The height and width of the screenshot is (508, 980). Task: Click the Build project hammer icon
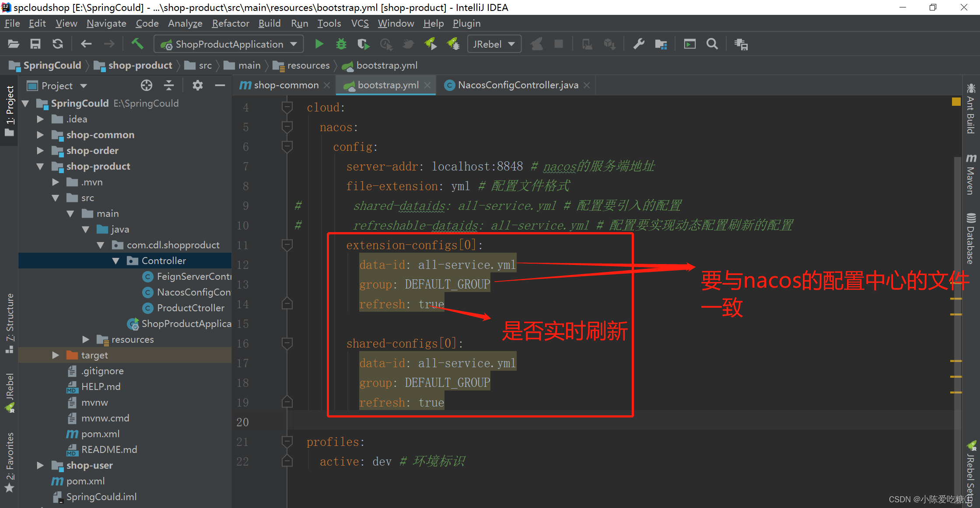pyautogui.click(x=137, y=44)
